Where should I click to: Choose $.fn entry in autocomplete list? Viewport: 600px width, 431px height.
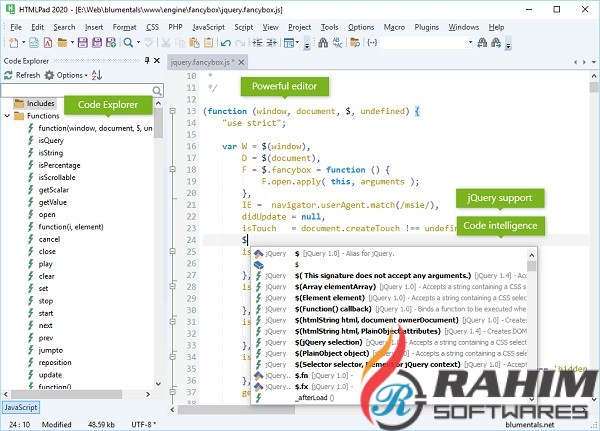(302, 375)
